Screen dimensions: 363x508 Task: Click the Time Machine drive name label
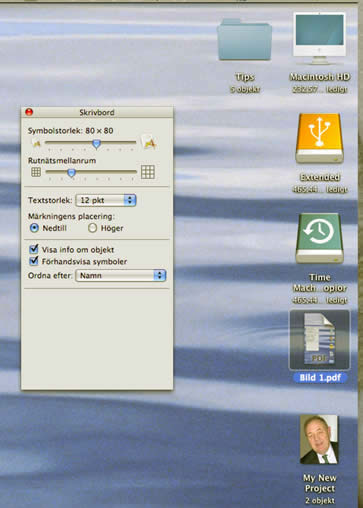320,283
